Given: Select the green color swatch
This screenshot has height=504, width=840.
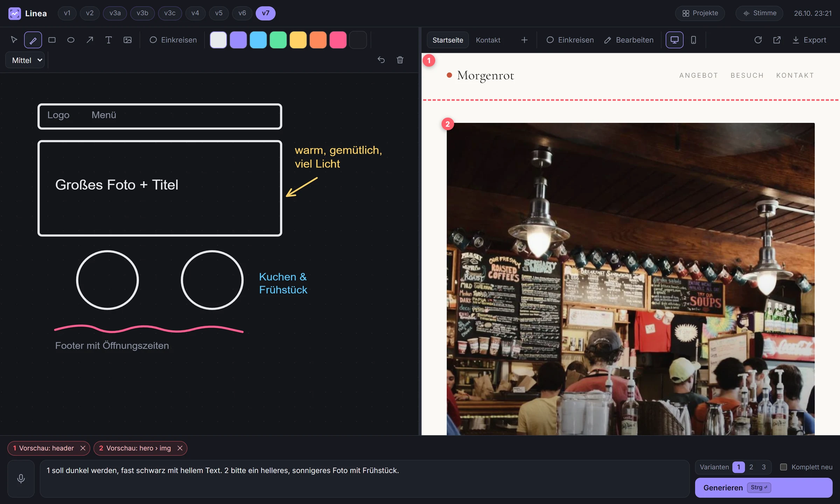Looking at the screenshot, I should (x=278, y=40).
